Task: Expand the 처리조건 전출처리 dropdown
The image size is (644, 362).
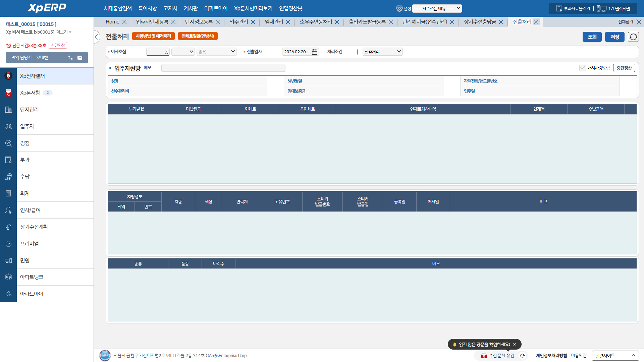Action: (382, 52)
